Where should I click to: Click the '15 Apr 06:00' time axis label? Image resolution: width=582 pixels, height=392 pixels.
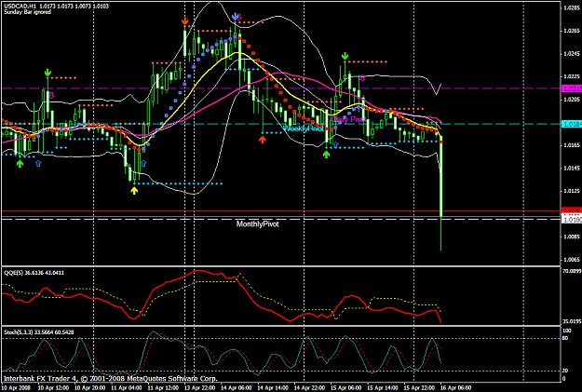coord(345,388)
